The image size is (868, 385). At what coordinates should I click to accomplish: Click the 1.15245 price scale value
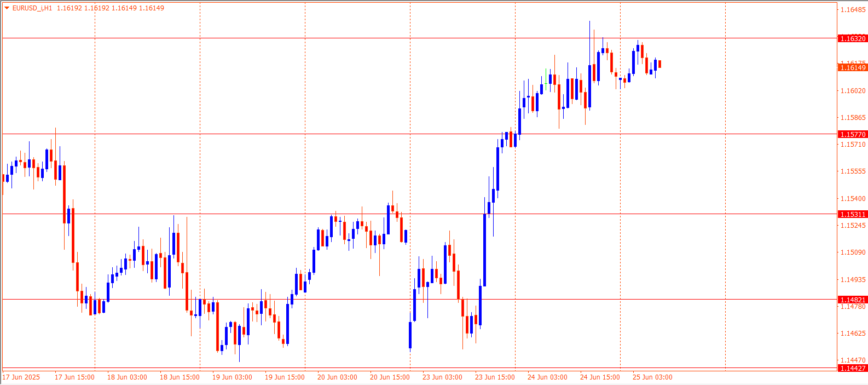pos(853,226)
